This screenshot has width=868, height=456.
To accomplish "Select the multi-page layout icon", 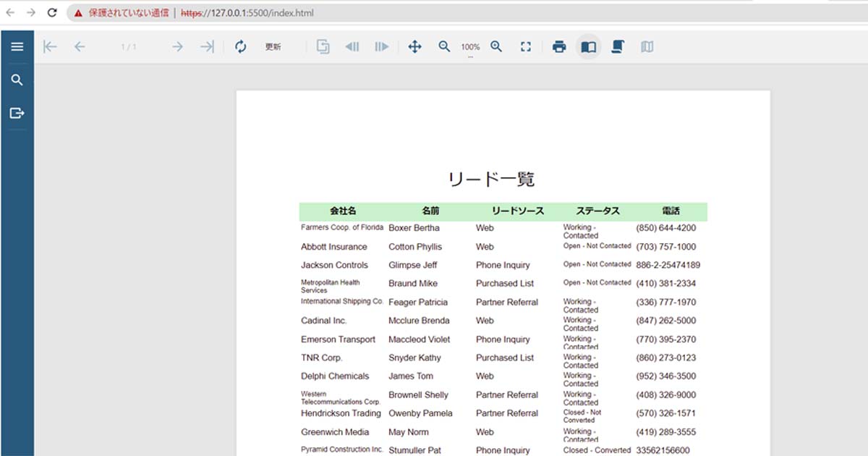I will [646, 46].
